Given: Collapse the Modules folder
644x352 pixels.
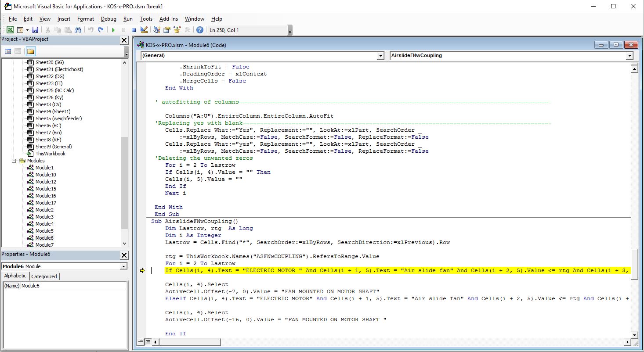Looking at the screenshot, I should pyautogui.click(x=14, y=161).
